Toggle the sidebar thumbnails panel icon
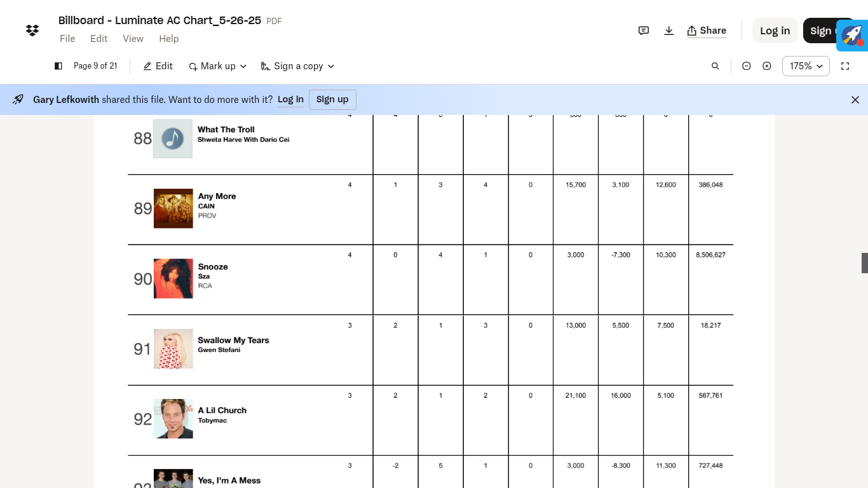 [x=58, y=66]
